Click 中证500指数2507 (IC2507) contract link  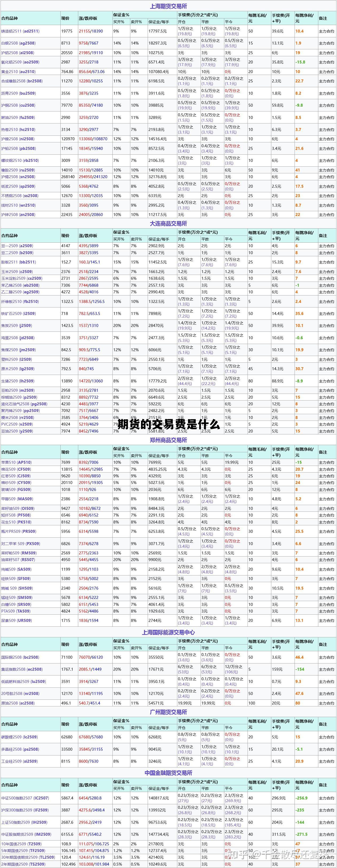25,798
